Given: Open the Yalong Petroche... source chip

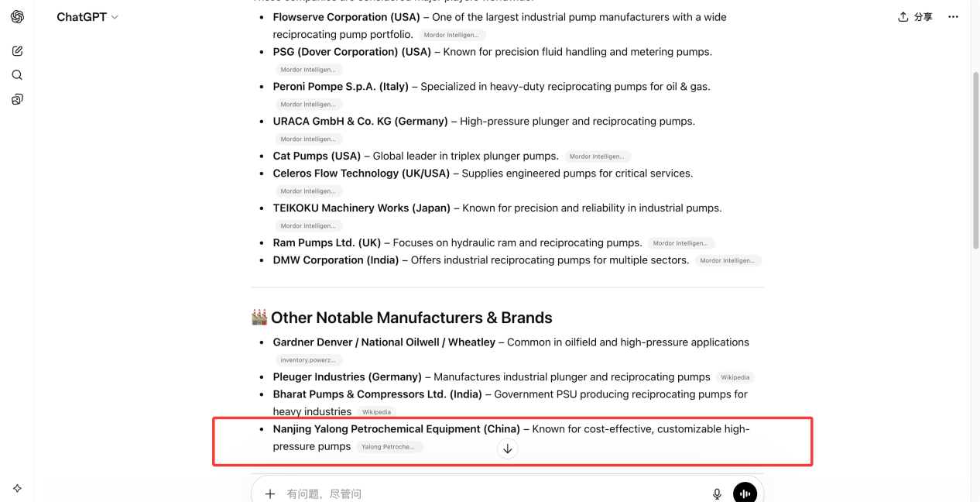Looking at the screenshot, I should tap(389, 447).
